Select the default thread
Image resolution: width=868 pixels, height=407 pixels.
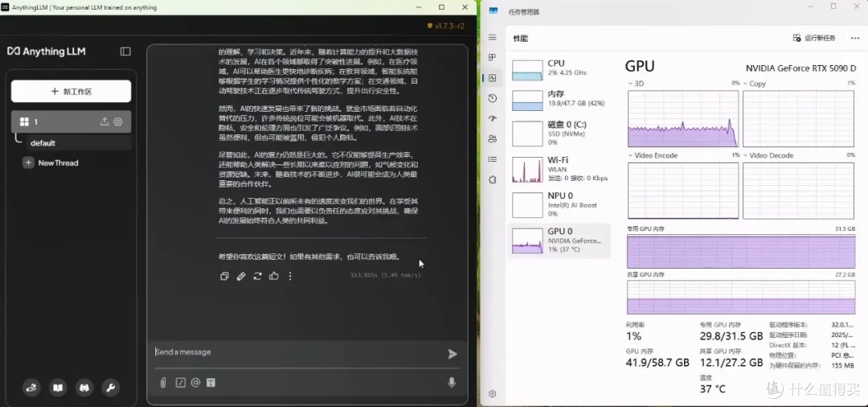pos(78,143)
